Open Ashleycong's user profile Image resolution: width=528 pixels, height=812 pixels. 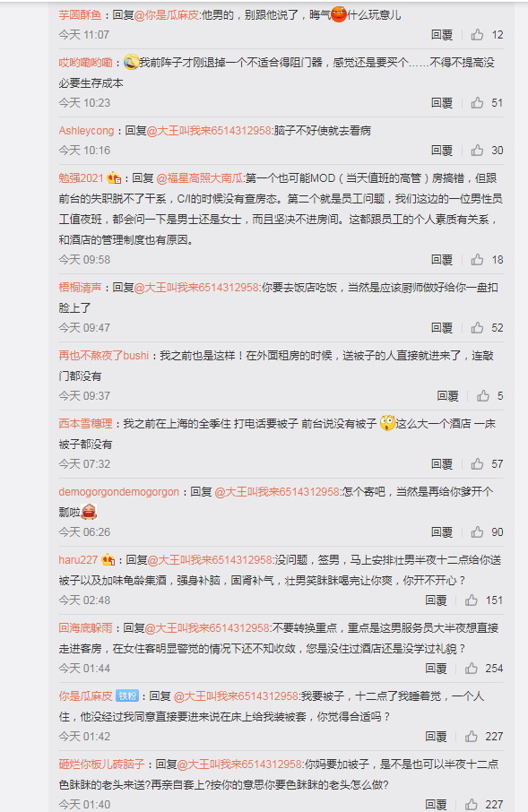[86, 131]
